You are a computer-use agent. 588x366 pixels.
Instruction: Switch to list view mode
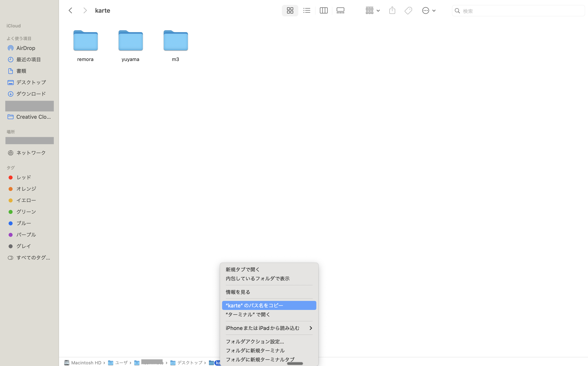click(x=307, y=11)
